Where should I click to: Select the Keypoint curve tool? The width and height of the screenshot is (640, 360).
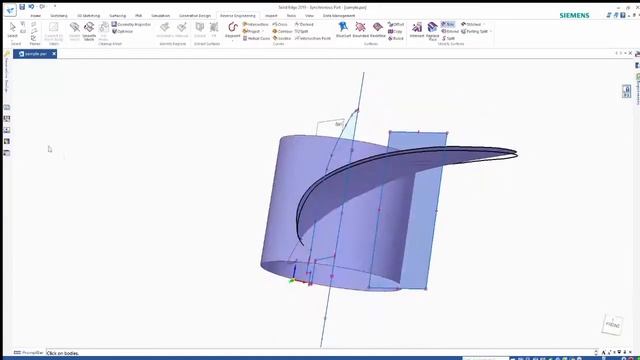pyautogui.click(x=233, y=30)
